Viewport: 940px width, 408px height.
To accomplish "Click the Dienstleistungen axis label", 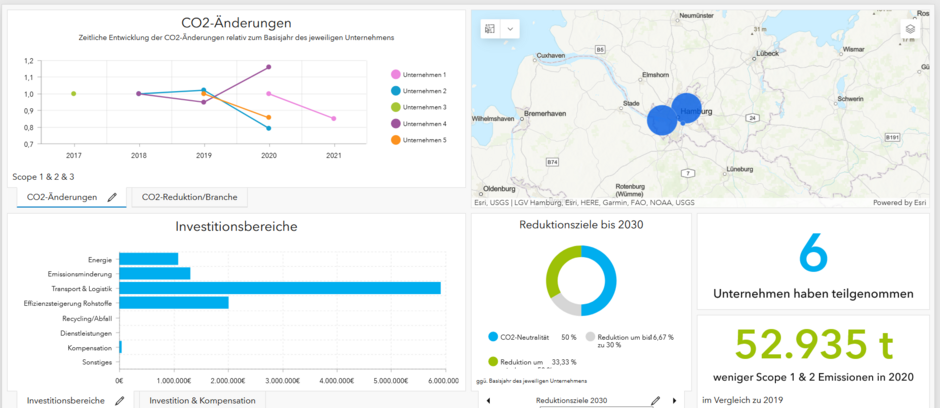I will click(x=86, y=333).
